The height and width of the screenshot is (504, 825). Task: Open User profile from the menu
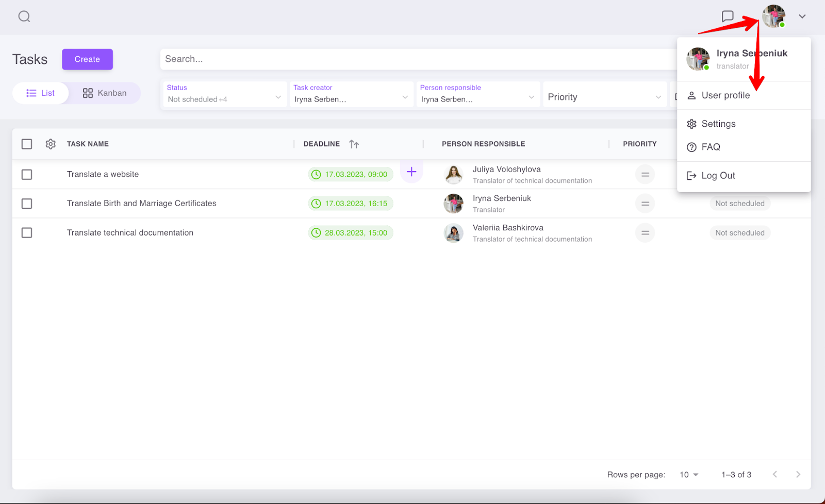pos(725,95)
